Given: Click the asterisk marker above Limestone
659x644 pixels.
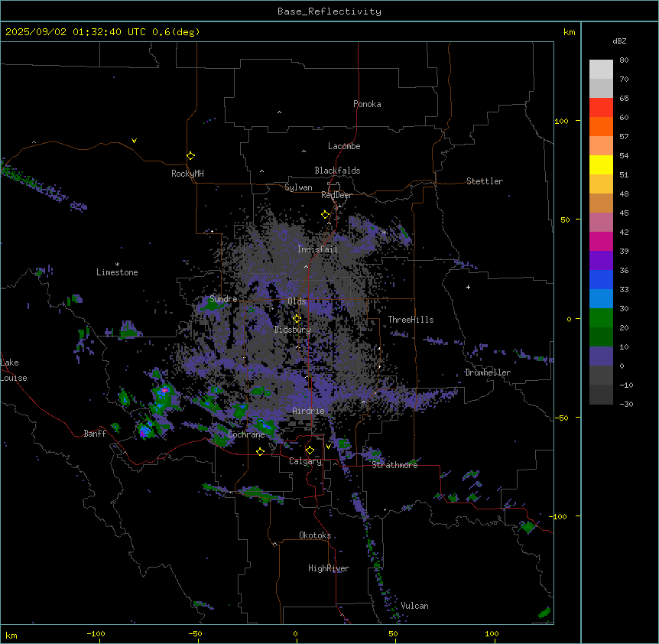Looking at the screenshot, I should click(117, 265).
